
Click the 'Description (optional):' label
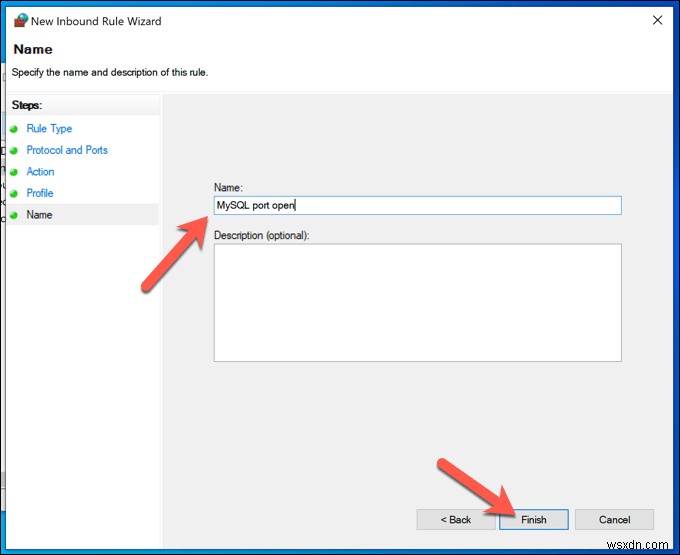[x=262, y=235]
